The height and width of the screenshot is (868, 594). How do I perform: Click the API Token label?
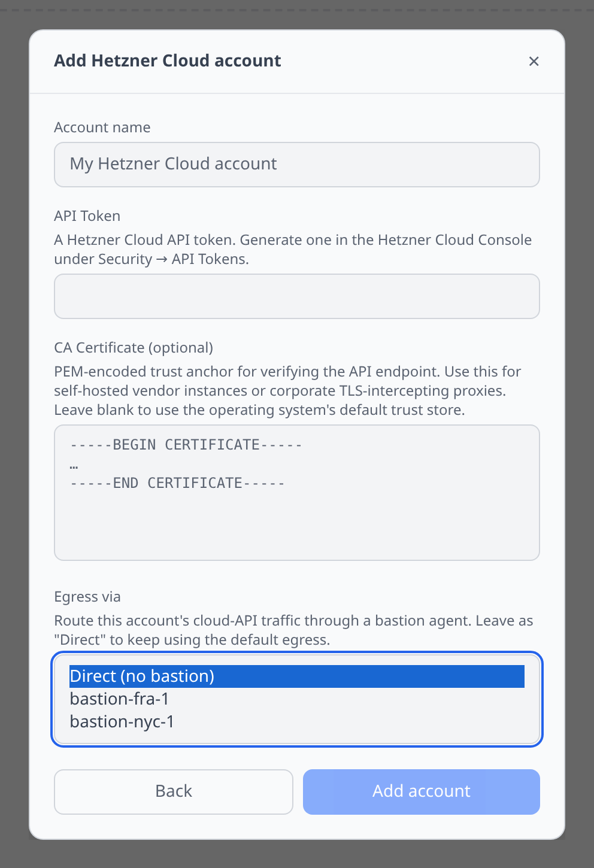click(87, 216)
